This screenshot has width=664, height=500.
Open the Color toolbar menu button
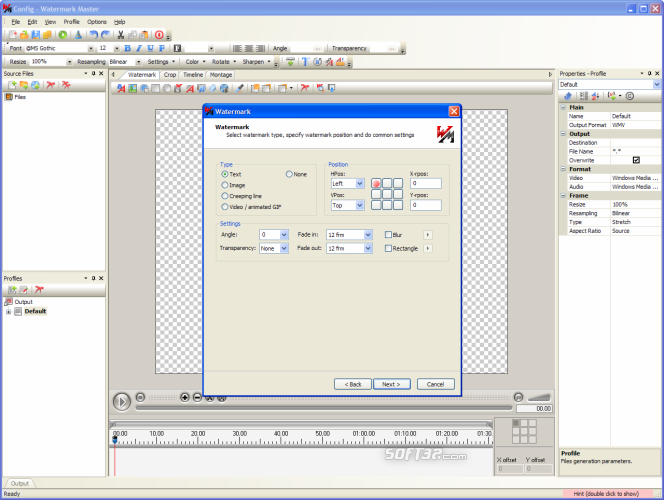pos(195,62)
